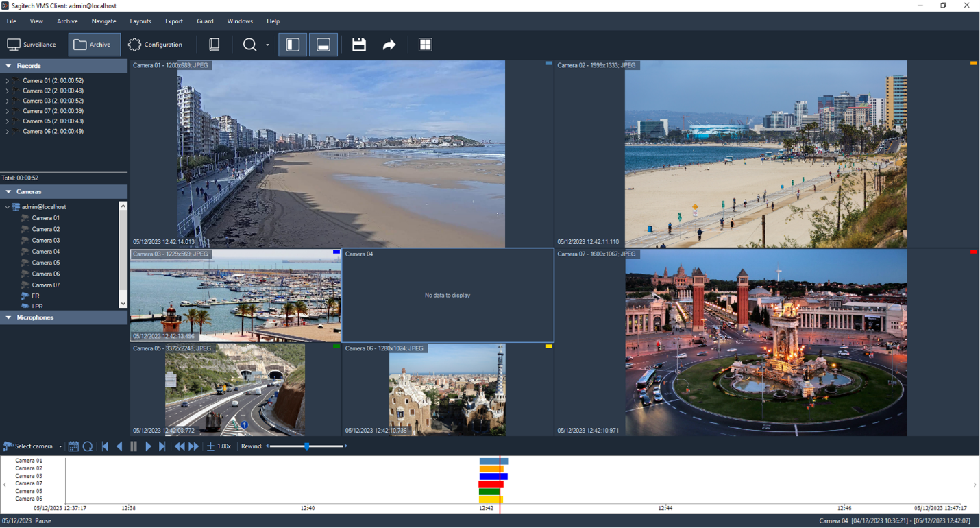Collapse the Records panel section
Screen dimensions: 980x528
[x=9, y=66]
